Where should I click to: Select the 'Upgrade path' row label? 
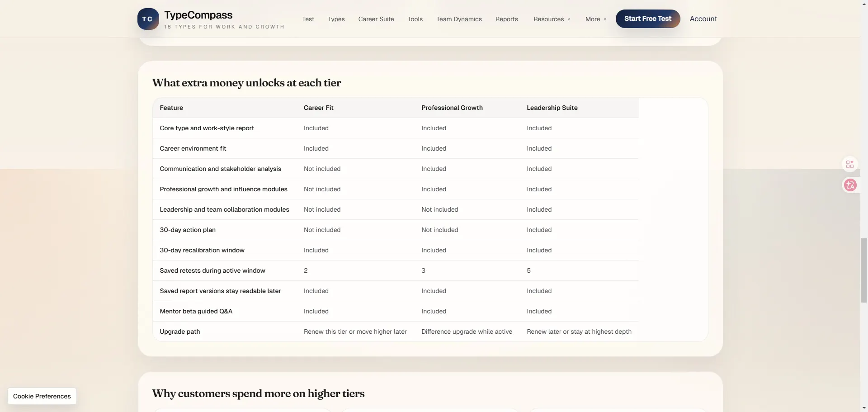[x=179, y=331]
